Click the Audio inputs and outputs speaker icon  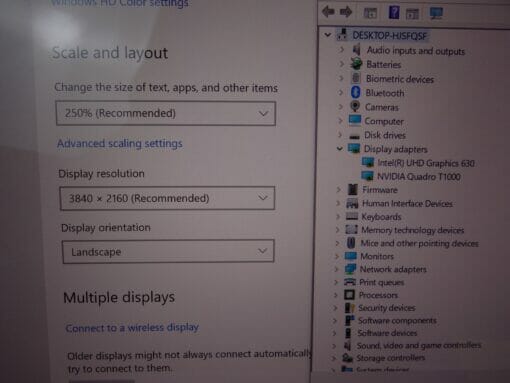click(x=356, y=50)
